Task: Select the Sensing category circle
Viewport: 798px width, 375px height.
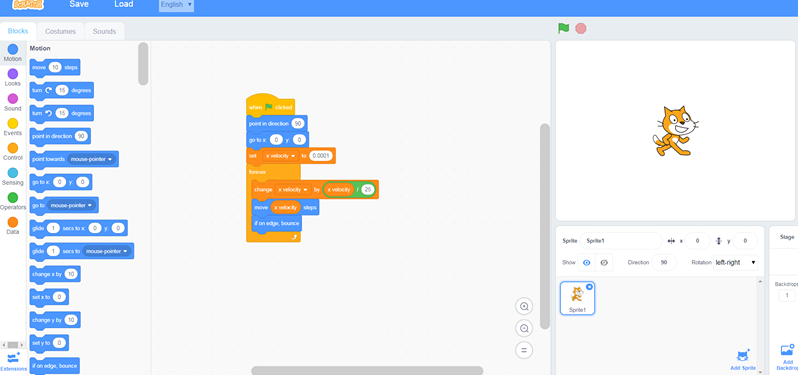Action: point(13,172)
